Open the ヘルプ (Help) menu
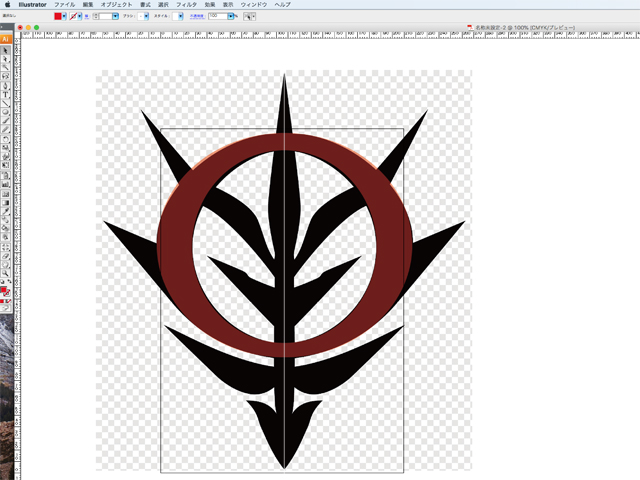The width and height of the screenshot is (640, 480). [x=282, y=4]
